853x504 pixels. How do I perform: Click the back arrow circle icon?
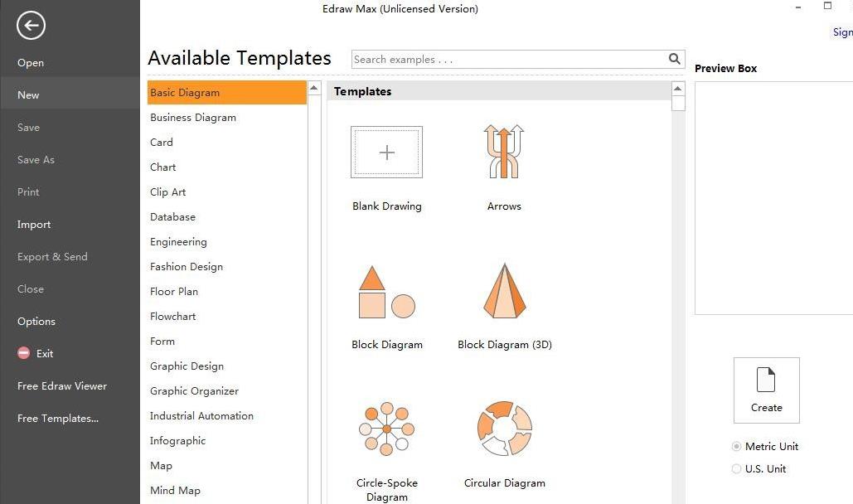coord(31,25)
